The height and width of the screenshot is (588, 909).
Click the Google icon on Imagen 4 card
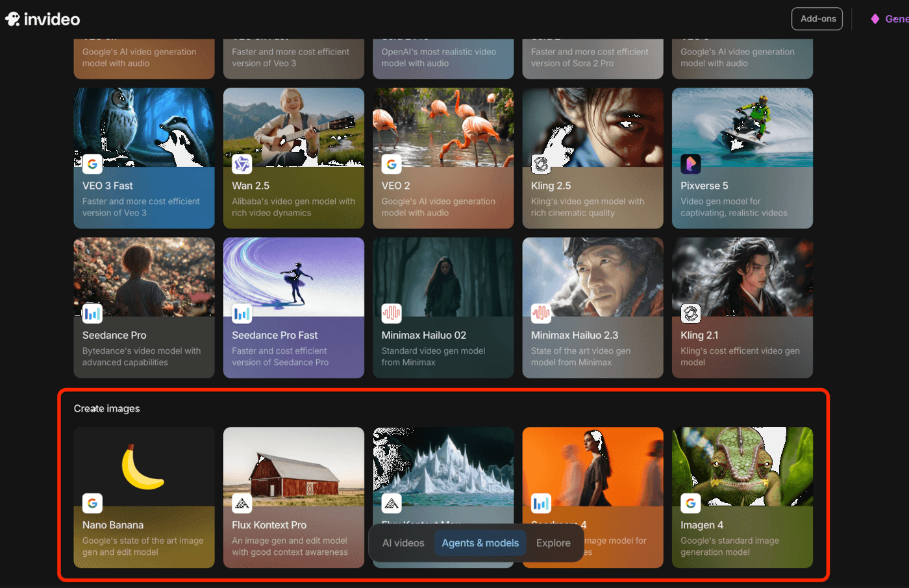[x=690, y=503]
